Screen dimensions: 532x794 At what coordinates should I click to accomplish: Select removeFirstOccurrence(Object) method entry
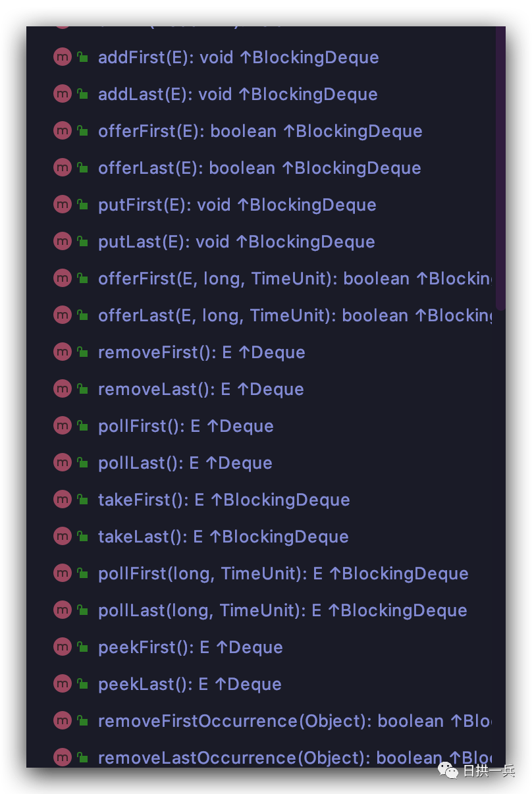point(294,721)
